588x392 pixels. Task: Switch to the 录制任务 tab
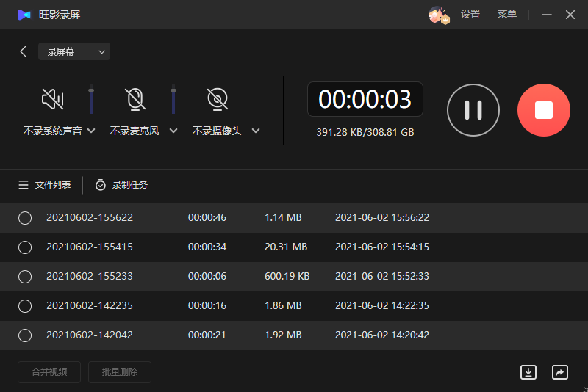click(x=121, y=185)
